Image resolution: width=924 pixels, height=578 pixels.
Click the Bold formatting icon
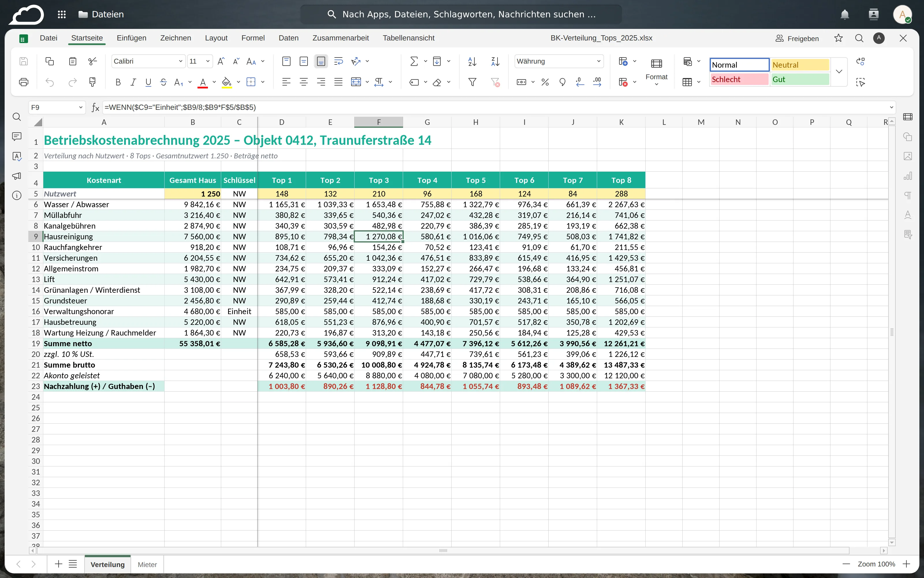click(x=118, y=82)
